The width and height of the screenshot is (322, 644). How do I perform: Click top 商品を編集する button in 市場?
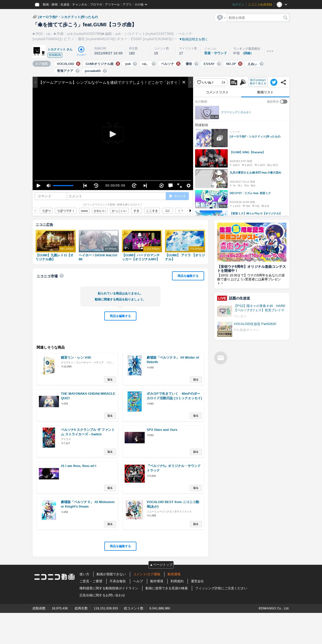188,276
